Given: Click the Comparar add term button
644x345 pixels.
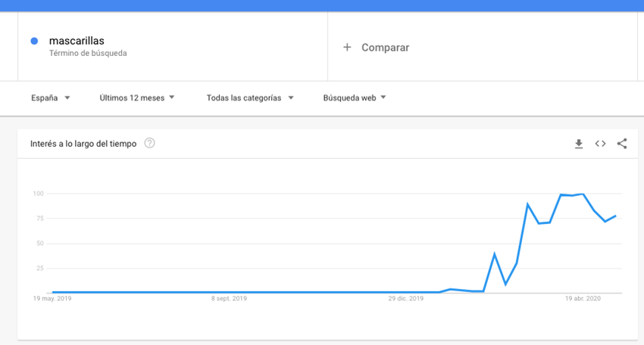Looking at the screenshot, I should [x=385, y=47].
